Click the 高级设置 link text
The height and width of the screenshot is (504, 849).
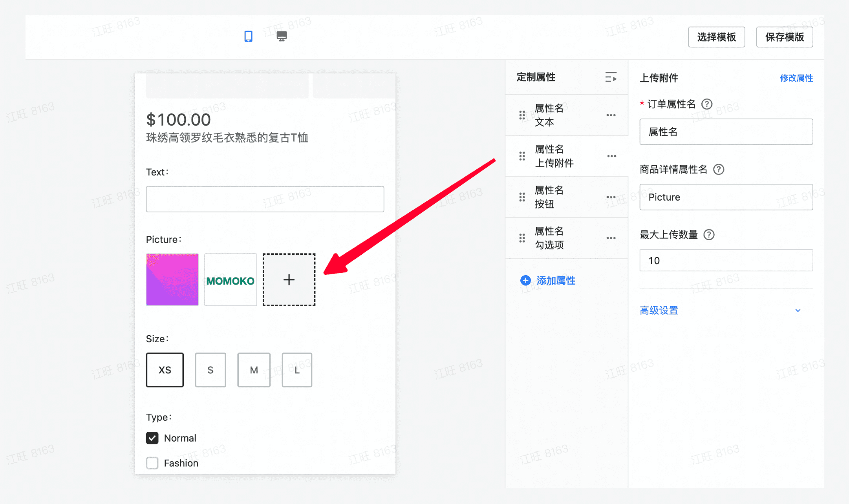tap(659, 310)
